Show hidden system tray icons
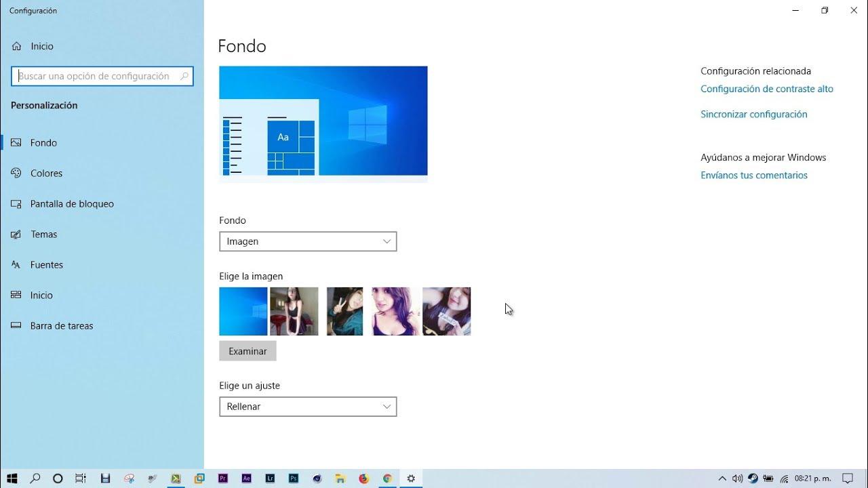This screenshot has height=488, width=868. [x=722, y=478]
